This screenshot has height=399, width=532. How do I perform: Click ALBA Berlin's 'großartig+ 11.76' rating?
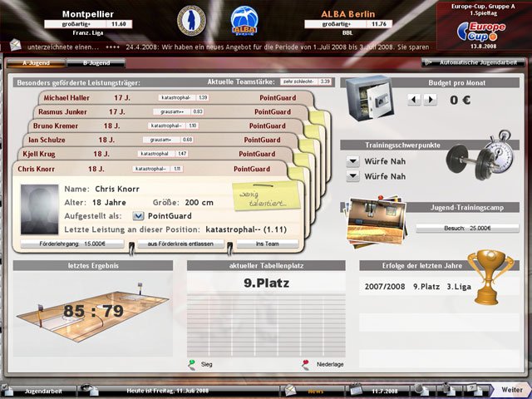coord(348,24)
